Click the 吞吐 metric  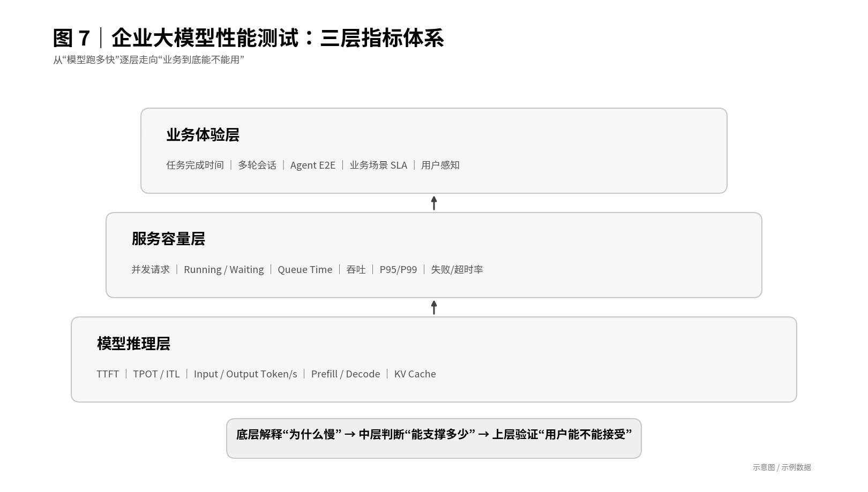[356, 269]
